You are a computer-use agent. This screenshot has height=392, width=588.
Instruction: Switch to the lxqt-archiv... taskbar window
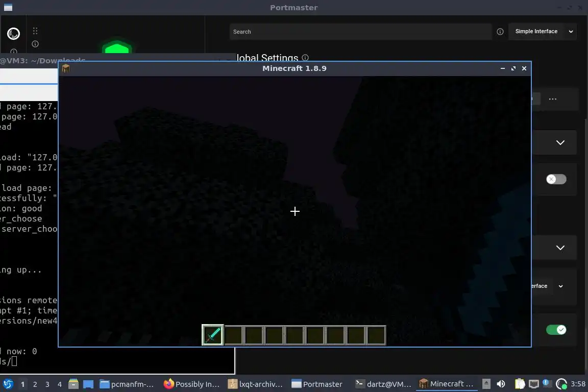point(256,384)
